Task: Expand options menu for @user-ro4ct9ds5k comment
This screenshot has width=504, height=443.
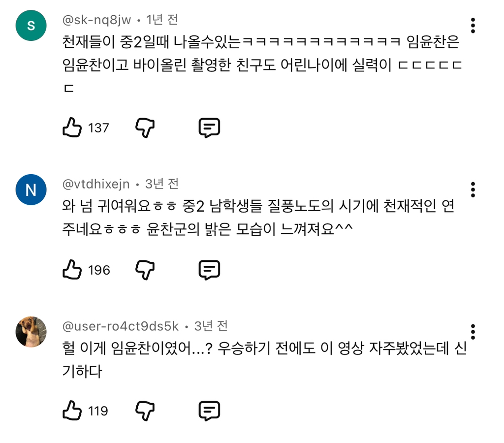Action: (x=472, y=332)
